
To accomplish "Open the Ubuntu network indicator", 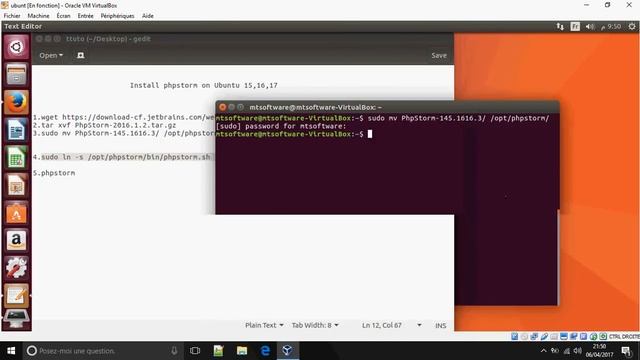I will pyautogui.click(x=560, y=27).
